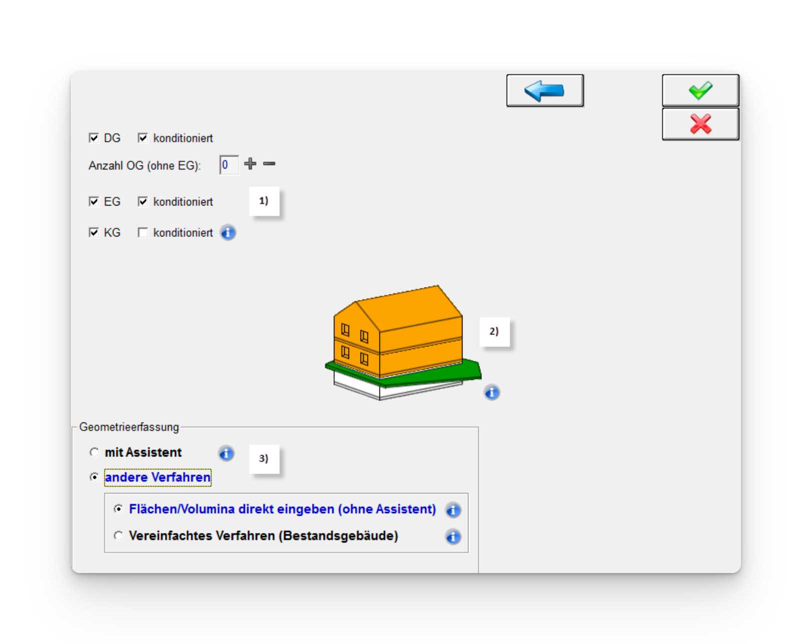Toggle konditioniert checkbox for EG

point(143,201)
